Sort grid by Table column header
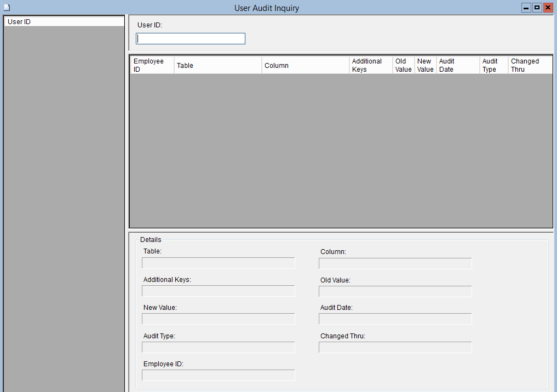The image size is (557, 392). (x=218, y=65)
